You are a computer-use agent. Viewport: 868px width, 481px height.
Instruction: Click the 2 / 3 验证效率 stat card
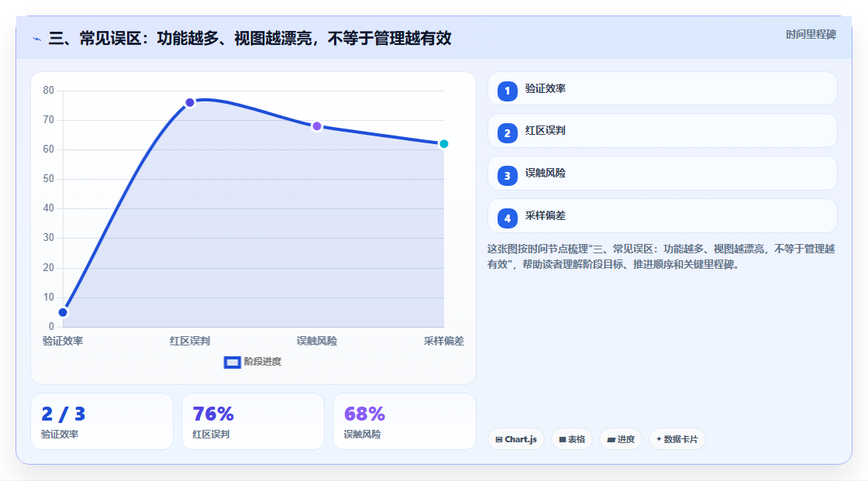[102, 421]
